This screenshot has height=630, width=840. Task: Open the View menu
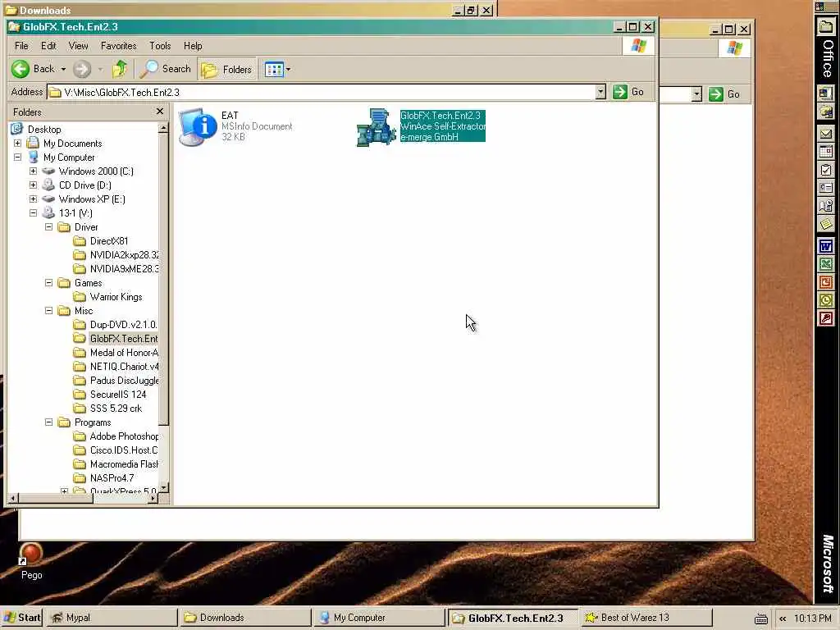tap(78, 46)
